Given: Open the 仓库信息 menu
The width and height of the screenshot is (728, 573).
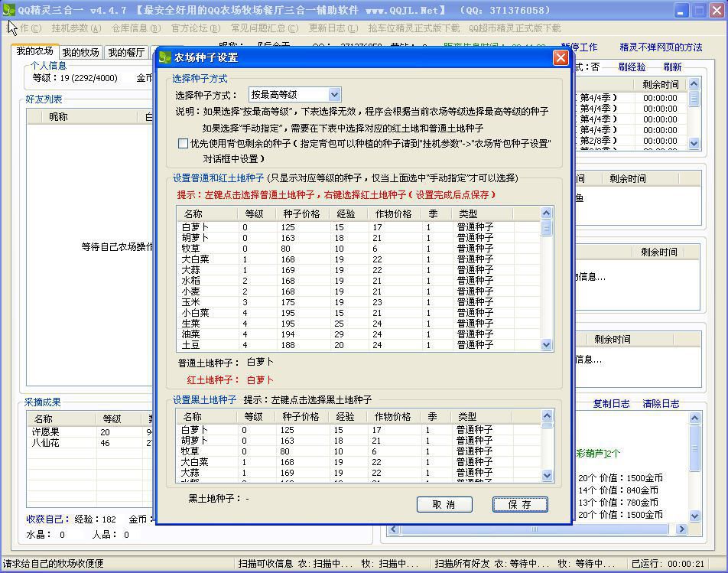Looking at the screenshot, I should [x=135, y=28].
